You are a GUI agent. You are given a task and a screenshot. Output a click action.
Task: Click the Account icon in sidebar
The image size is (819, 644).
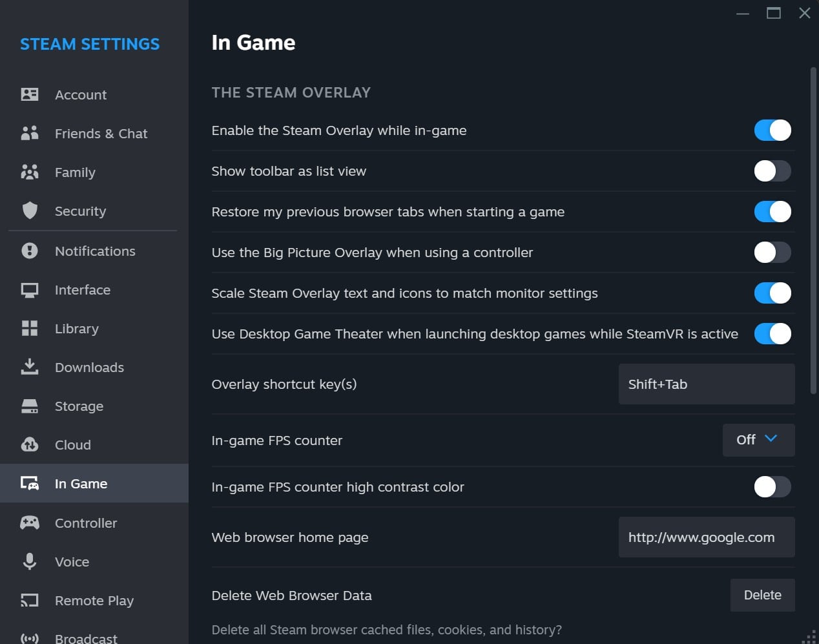coord(30,94)
